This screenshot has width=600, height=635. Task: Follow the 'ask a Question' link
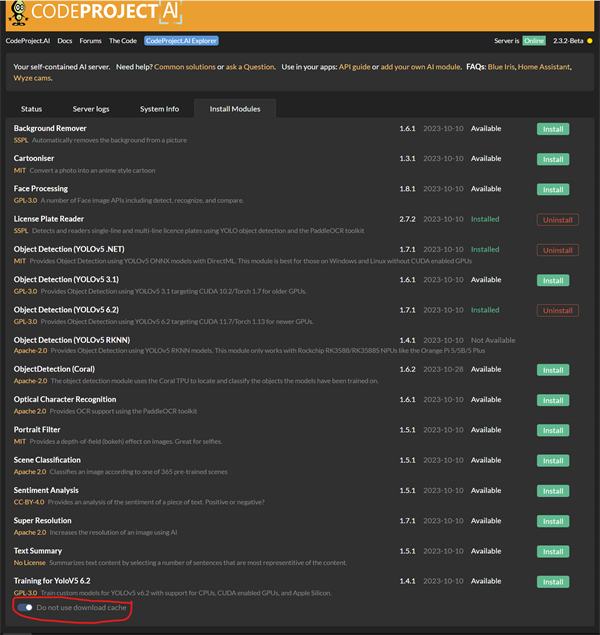tap(250, 67)
